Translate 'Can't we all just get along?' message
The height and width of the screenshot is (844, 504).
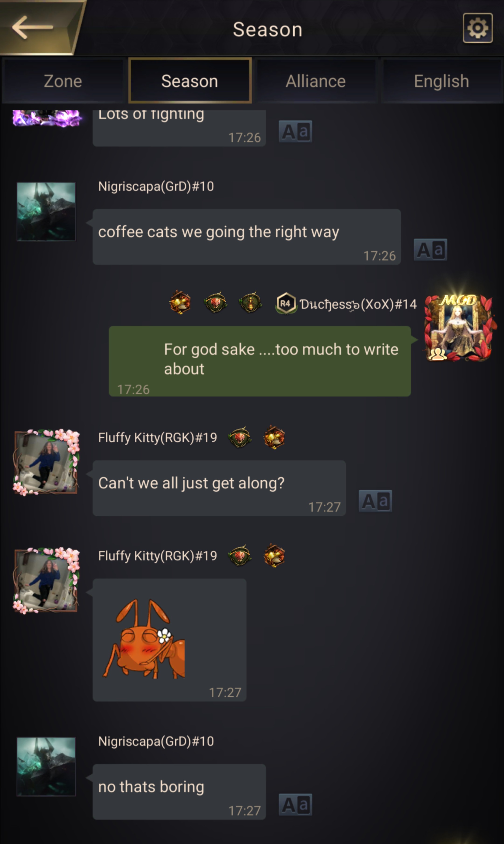click(x=375, y=501)
